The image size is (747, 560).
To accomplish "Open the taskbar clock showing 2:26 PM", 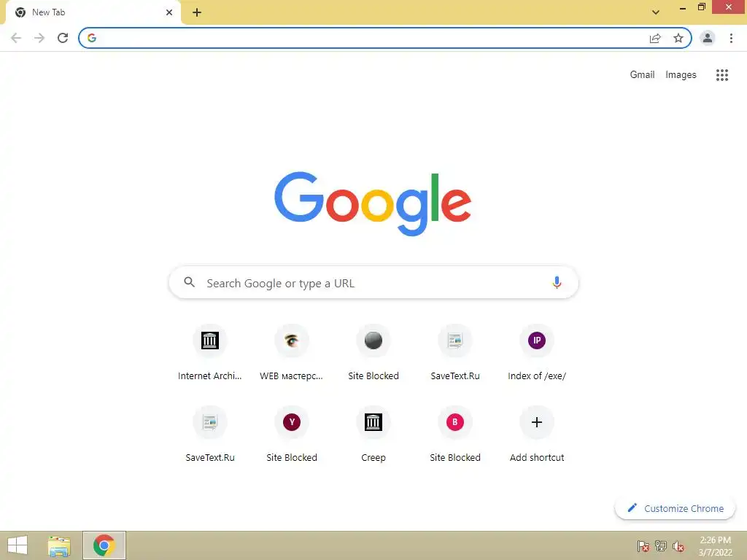I will [x=715, y=546].
